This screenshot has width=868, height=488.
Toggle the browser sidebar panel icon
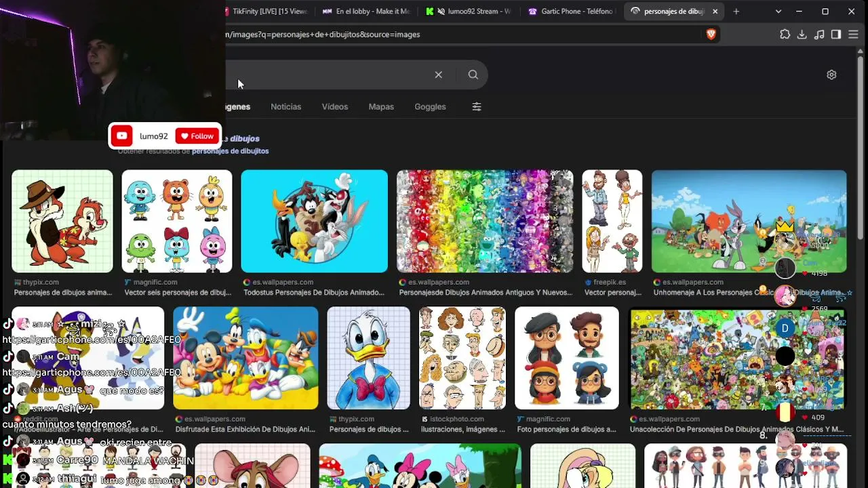click(x=836, y=34)
